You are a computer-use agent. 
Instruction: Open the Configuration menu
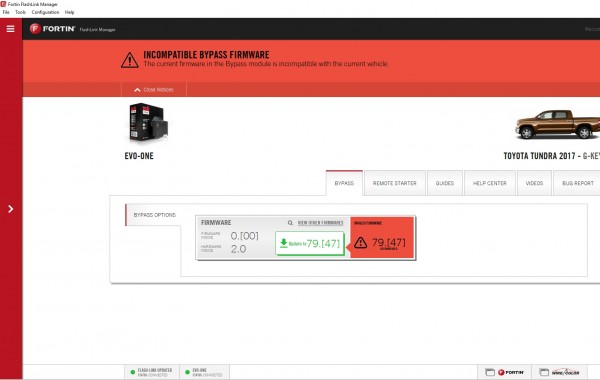coord(45,12)
